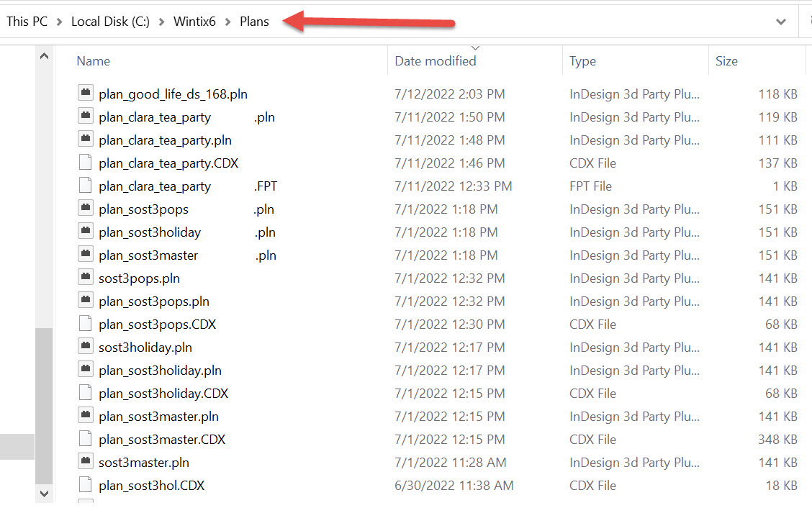Image resolution: width=812 pixels, height=513 pixels.
Task: Click the sost3pops.pln file icon
Action: coord(86,277)
